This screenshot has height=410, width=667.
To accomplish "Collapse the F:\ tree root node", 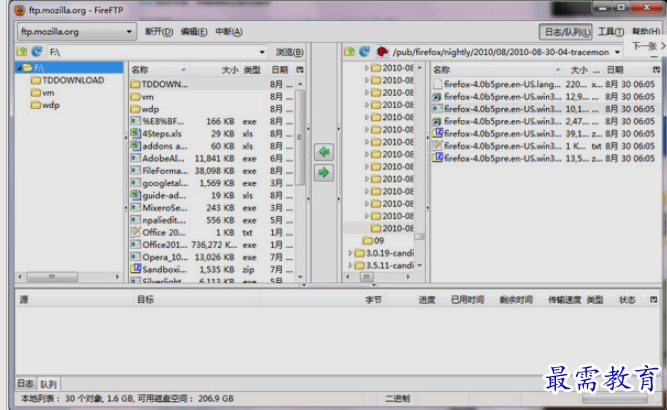I will tap(19, 68).
